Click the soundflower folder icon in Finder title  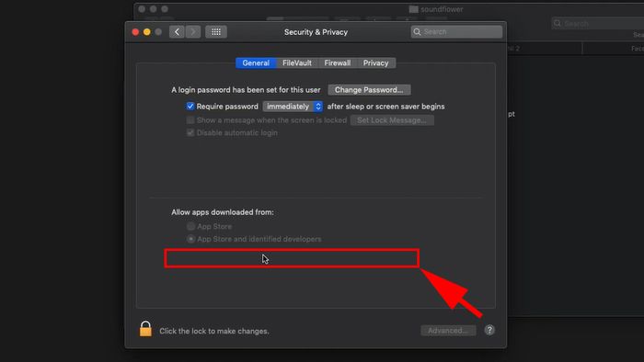tap(414, 9)
